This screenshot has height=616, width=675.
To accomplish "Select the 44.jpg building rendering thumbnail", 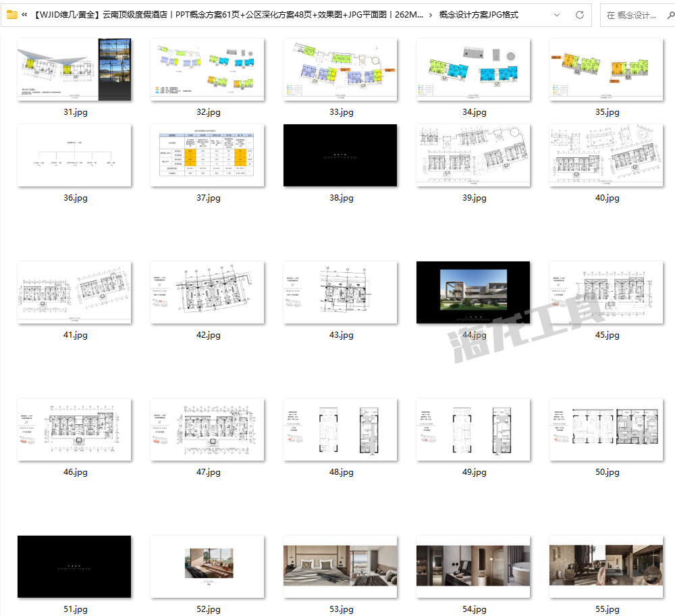I will (x=474, y=292).
